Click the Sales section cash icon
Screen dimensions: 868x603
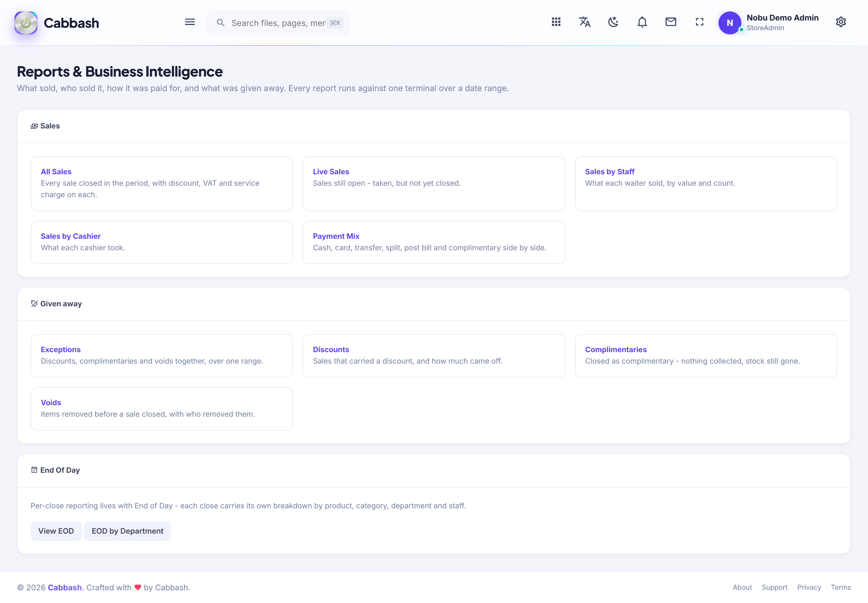(x=34, y=126)
